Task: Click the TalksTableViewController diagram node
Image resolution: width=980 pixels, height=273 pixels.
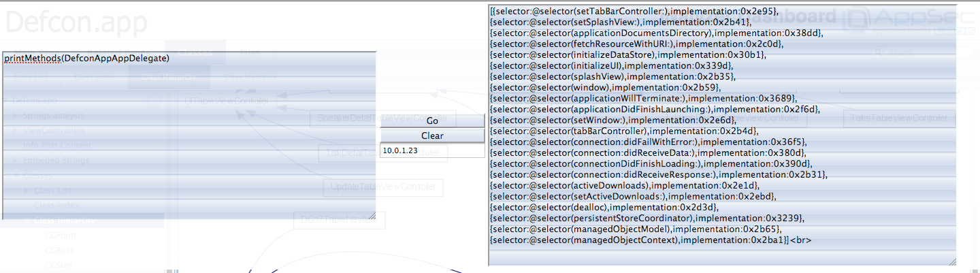Action: [899, 118]
